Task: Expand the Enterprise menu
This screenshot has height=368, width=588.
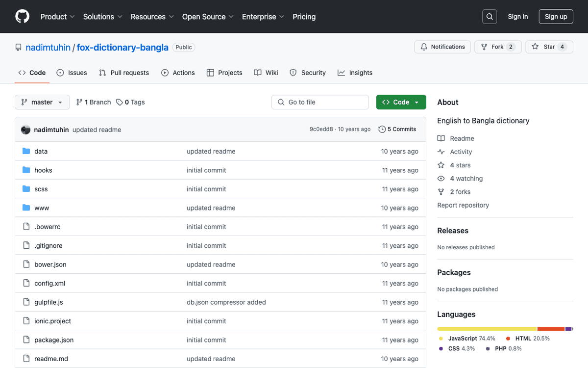Action: point(263,17)
